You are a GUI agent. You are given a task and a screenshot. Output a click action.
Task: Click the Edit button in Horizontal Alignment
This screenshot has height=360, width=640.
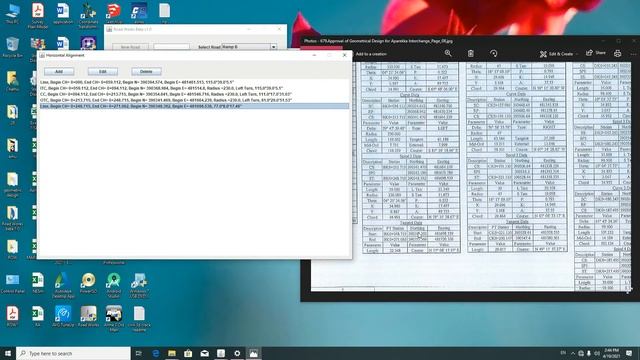102,71
